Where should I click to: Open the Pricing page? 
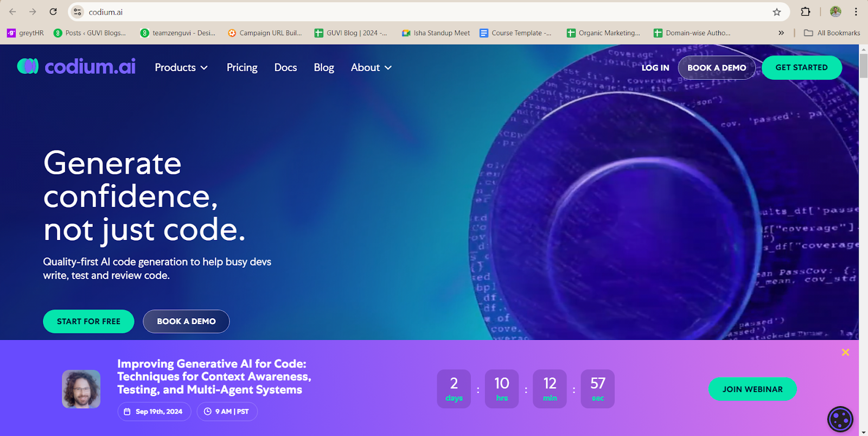(242, 68)
